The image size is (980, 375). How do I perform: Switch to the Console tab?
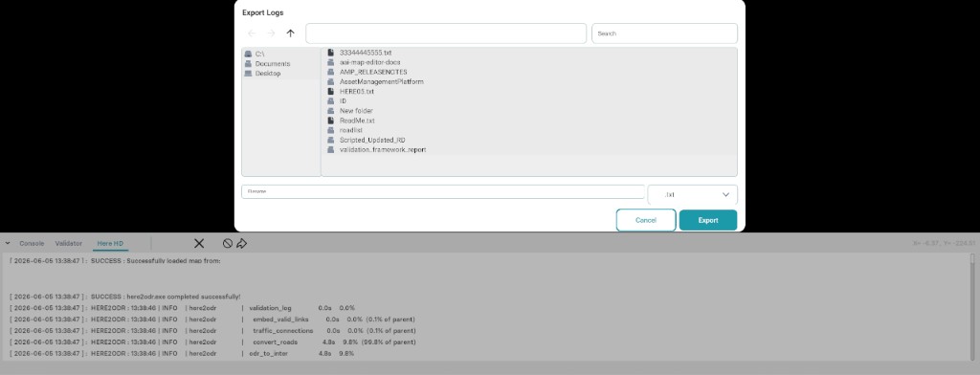coord(32,243)
